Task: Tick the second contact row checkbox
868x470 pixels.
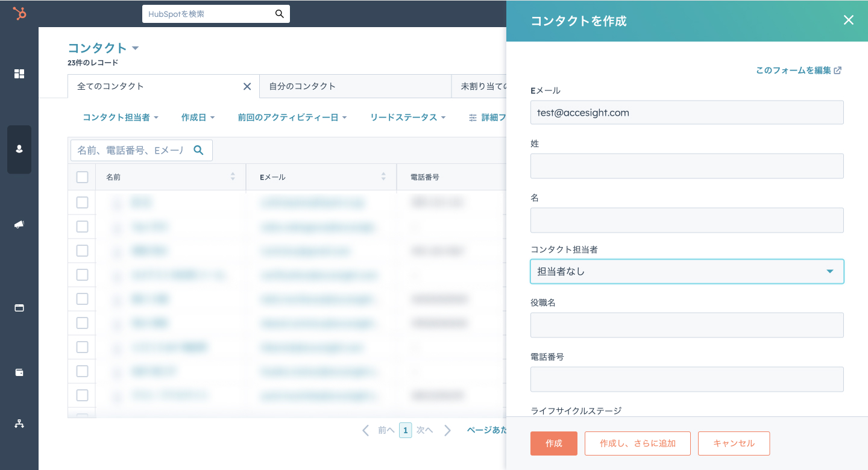Action: [x=82, y=227]
